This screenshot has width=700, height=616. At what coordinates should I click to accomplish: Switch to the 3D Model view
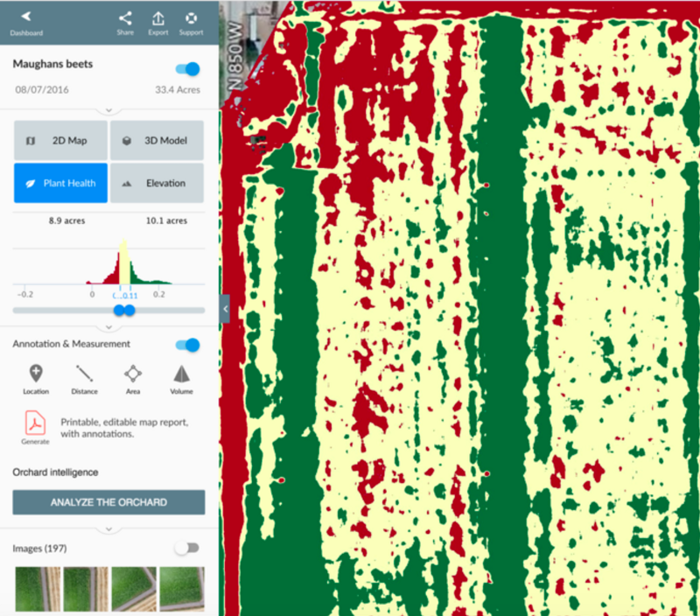coord(156,139)
